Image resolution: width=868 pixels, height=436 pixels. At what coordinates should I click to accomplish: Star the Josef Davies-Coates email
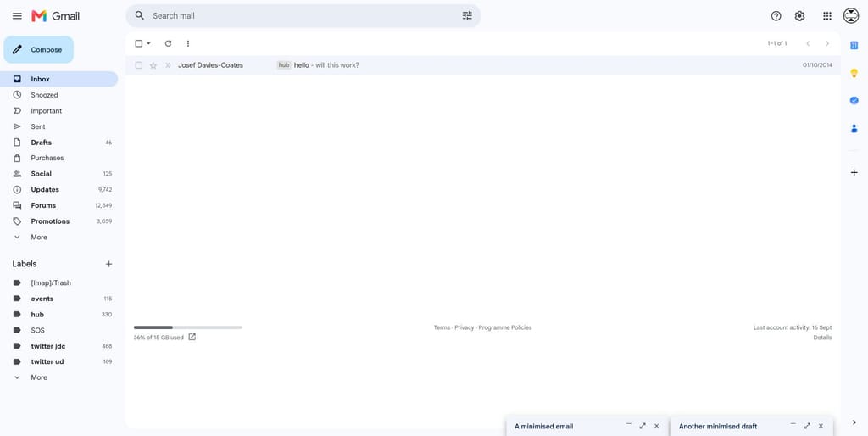(153, 65)
